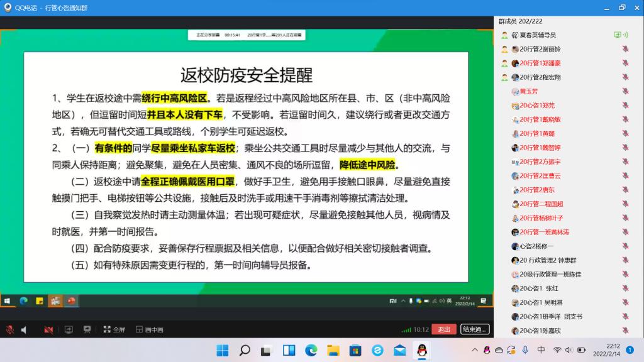Open the QQ app on the Windows taskbar

[x=421, y=350]
